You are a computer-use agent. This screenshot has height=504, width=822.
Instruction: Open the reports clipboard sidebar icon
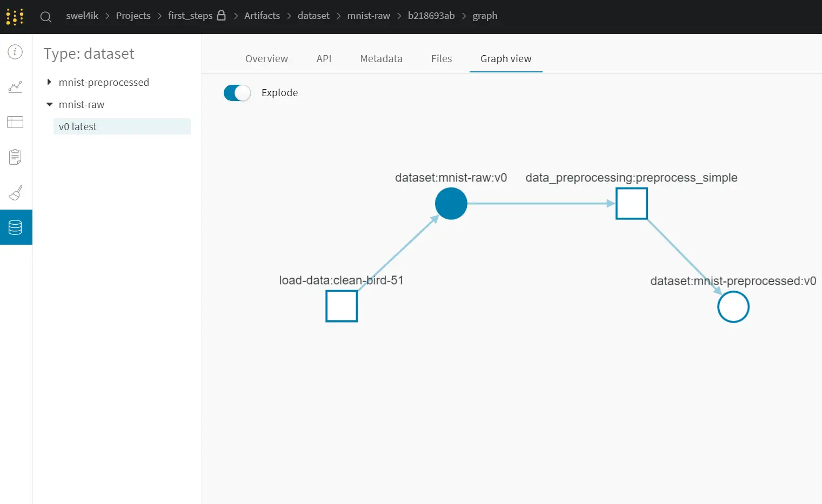pyautogui.click(x=15, y=157)
